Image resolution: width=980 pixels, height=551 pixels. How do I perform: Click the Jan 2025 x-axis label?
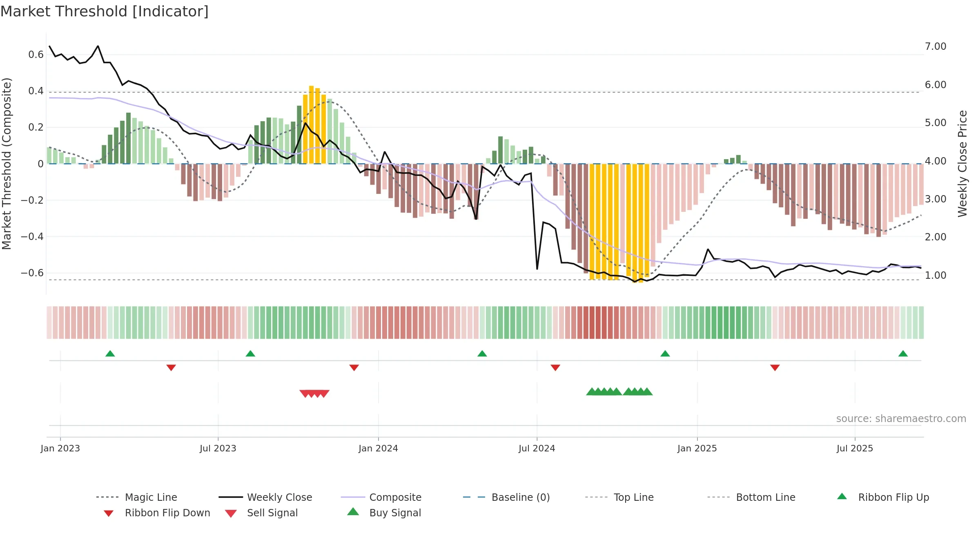697,448
